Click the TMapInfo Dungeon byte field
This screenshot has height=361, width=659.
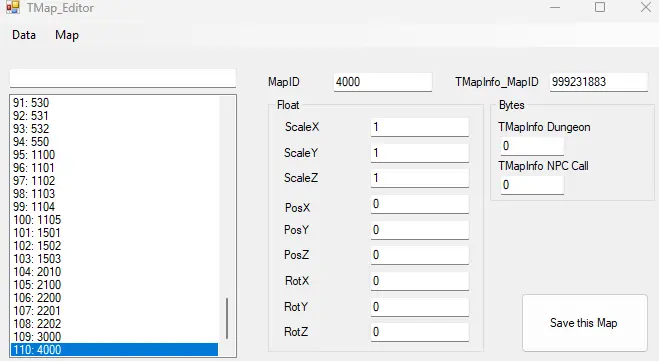(x=532, y=146)
